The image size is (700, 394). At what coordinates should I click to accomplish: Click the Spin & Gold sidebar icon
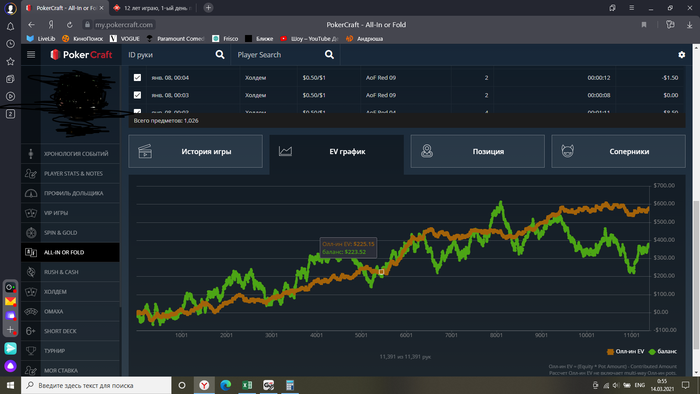[31, 232]
